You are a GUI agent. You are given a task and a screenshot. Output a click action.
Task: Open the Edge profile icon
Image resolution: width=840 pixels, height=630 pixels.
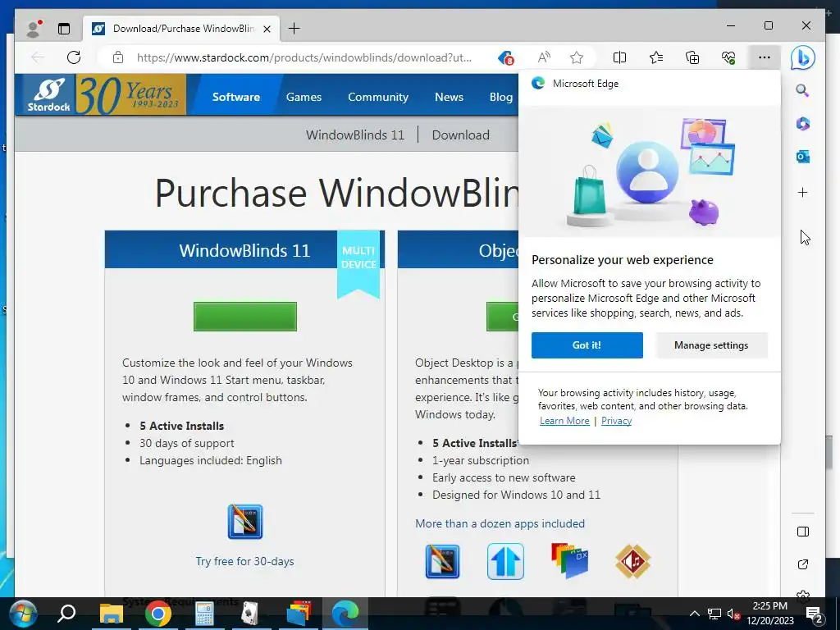34,29
